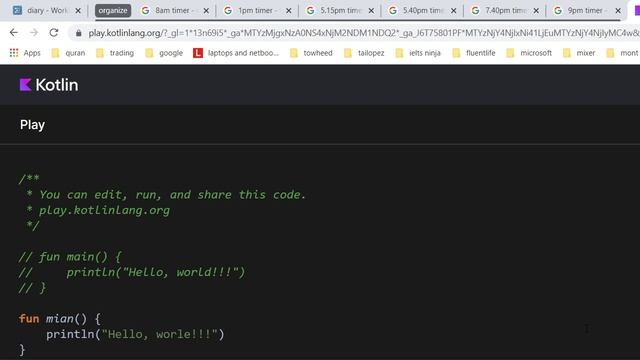Click the play.kotlinlang.org comment line
The height and width of the screenshot is (360, 640).
pyautogui.click(x=98, y=211)
